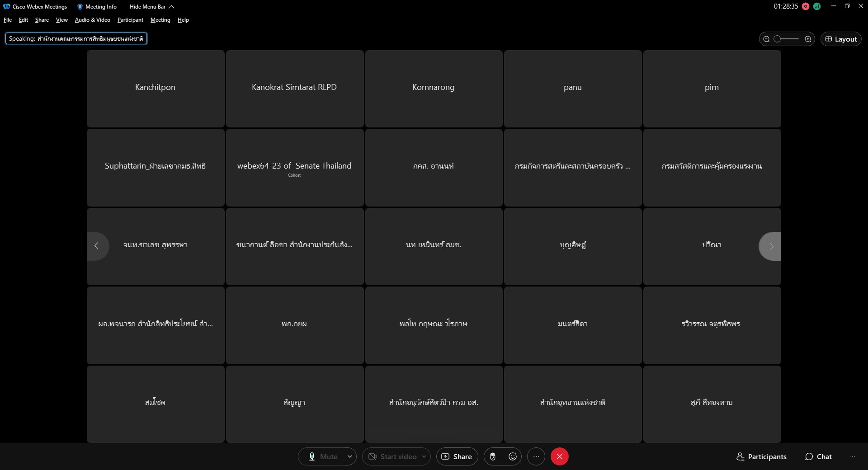Open the Share menu in menu bar
This screenshot has width=868, height=470.
[x=42, y=20]
